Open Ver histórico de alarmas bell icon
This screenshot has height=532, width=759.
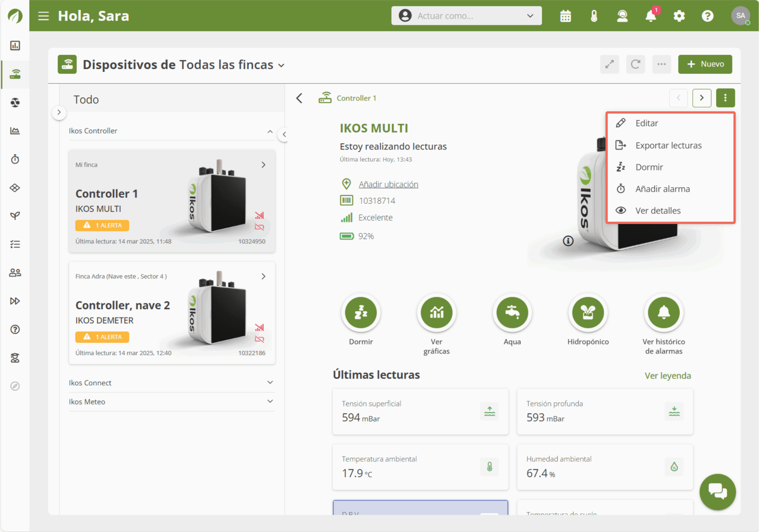(x=663, y=312)
